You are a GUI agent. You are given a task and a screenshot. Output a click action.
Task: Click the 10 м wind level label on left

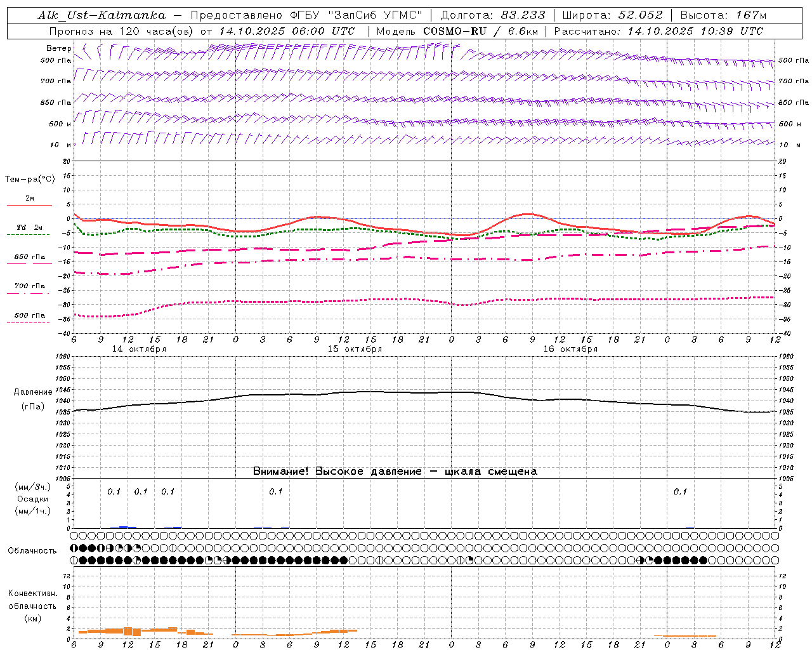click(x=61, y=145)
